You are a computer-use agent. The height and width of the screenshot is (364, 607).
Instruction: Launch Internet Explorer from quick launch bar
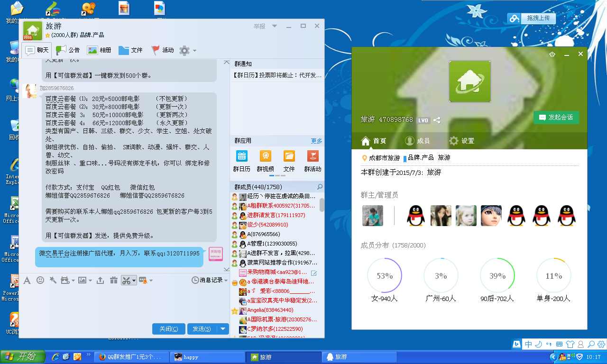56,356
